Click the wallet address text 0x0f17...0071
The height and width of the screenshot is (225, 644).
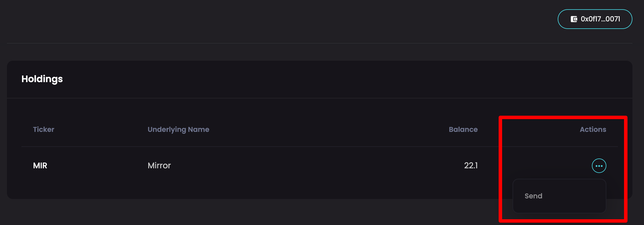(x=601, y=19)
